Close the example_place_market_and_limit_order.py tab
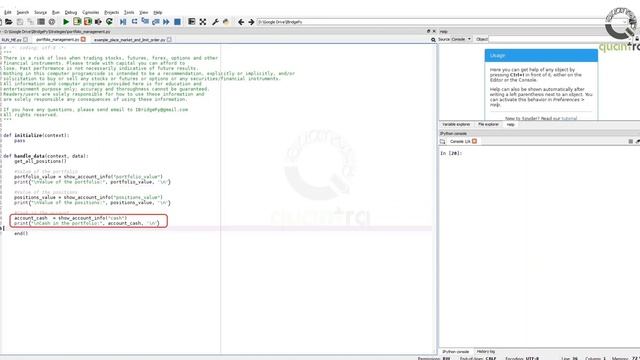640x360 pixels. (169, 40)
